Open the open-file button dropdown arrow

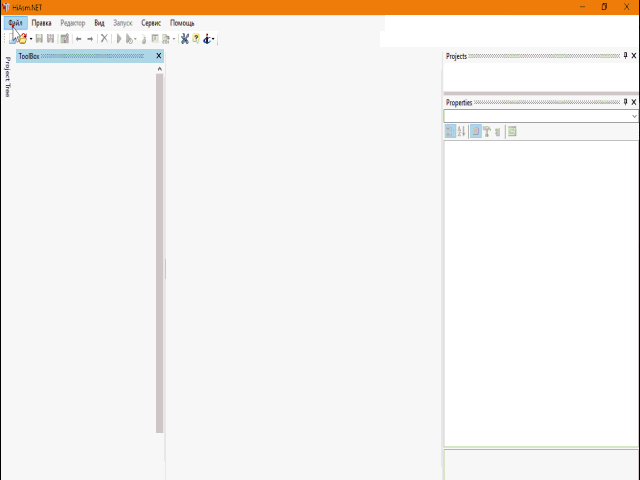30,40
